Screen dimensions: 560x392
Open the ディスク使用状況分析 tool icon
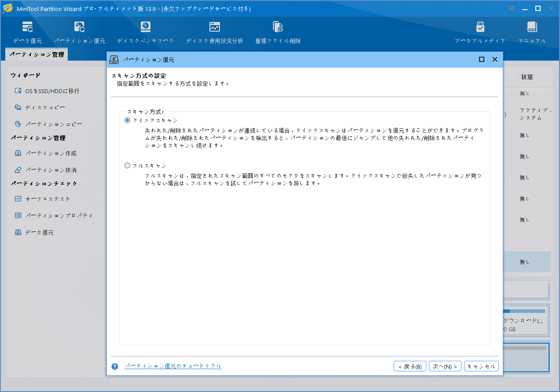(x=214, y=27)
